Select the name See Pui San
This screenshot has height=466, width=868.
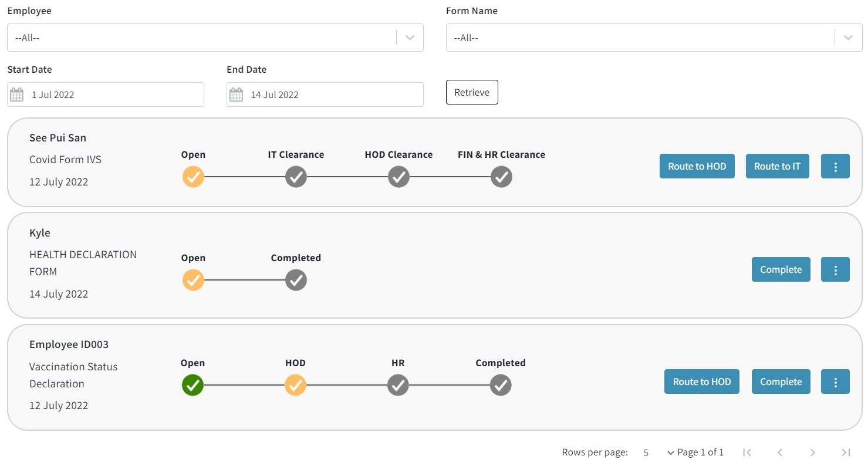pos(58,138)
